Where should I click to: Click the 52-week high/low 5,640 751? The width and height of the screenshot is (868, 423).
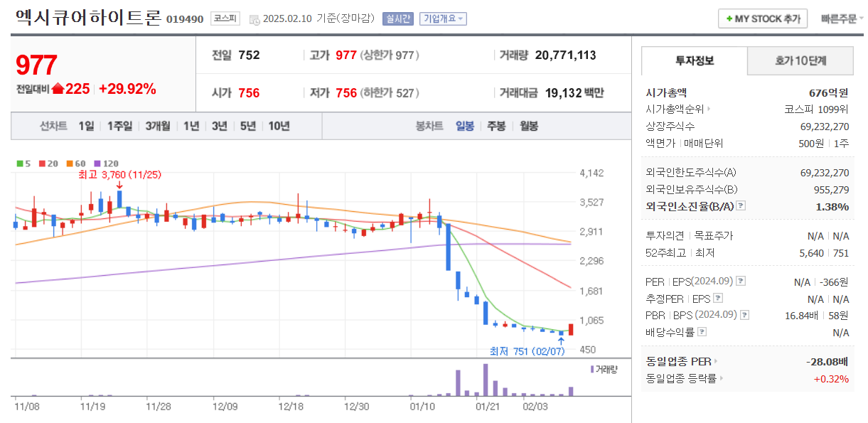[825, 252]
